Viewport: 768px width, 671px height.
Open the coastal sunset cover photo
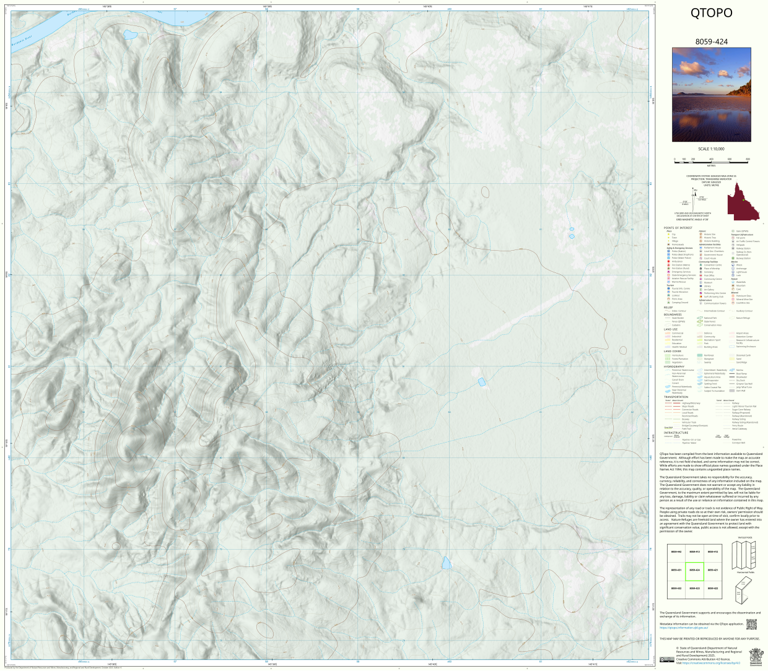(x=711, y=95)
